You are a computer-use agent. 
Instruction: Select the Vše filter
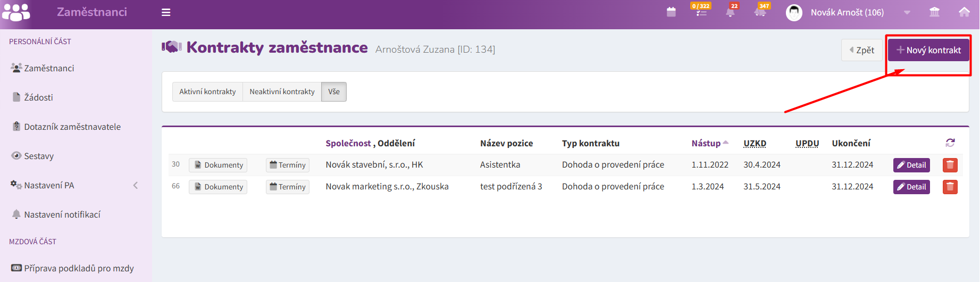point(334,92)
